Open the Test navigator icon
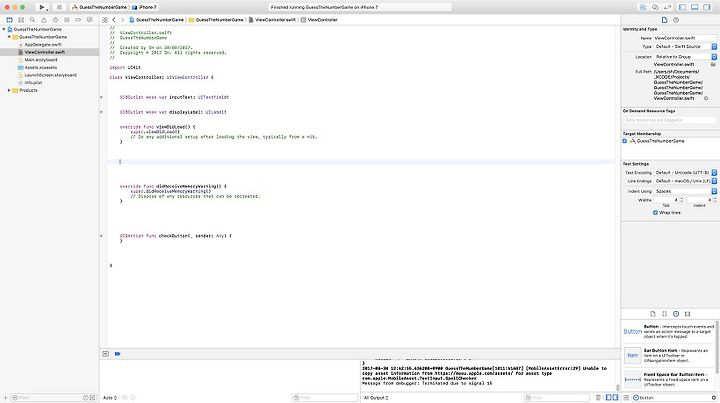Viewport: 720px width, 403px height. coord(56,20)
